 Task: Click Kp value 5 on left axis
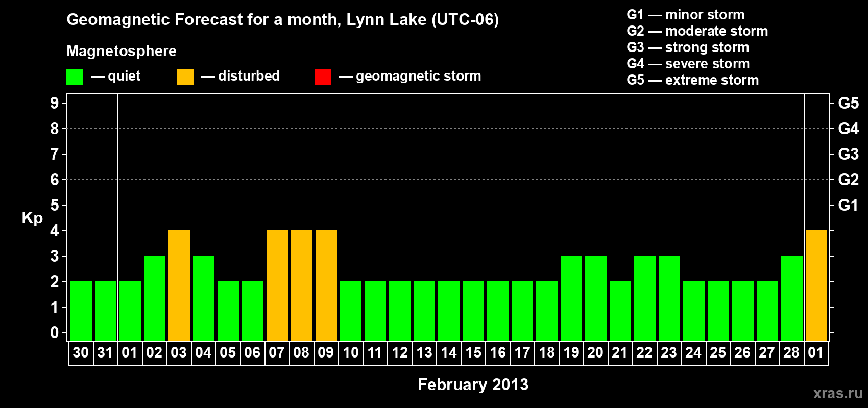55,205
